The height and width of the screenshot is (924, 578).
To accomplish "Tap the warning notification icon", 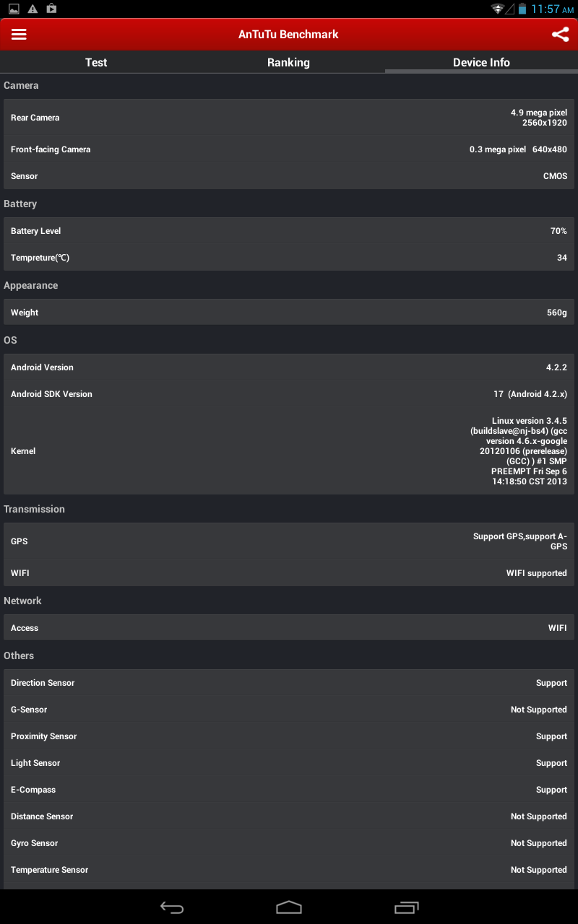I will click(x=33, y=9).
